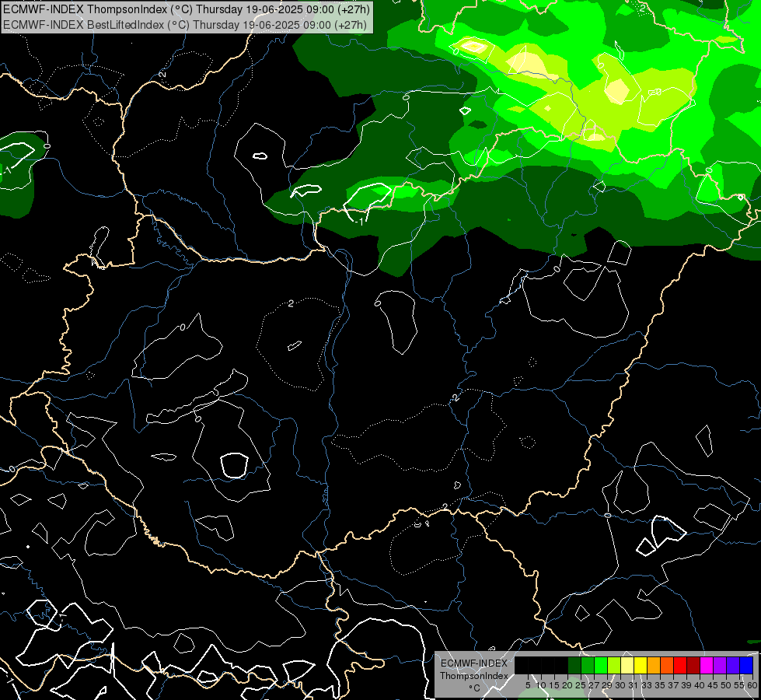761x700 pixels.
Task: Click the legend tick value 33
Action: click(x=647, y=685)
